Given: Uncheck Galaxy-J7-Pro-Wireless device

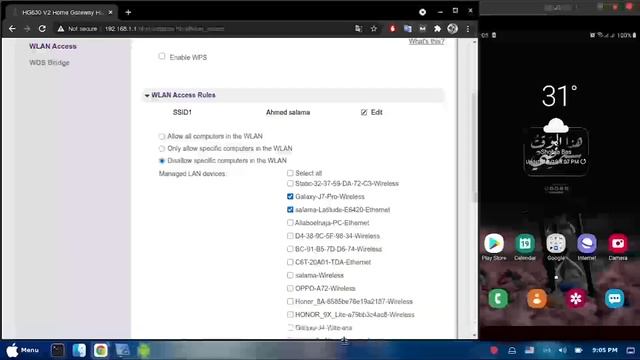Looking at the screenshot, I should pos(290,196).
